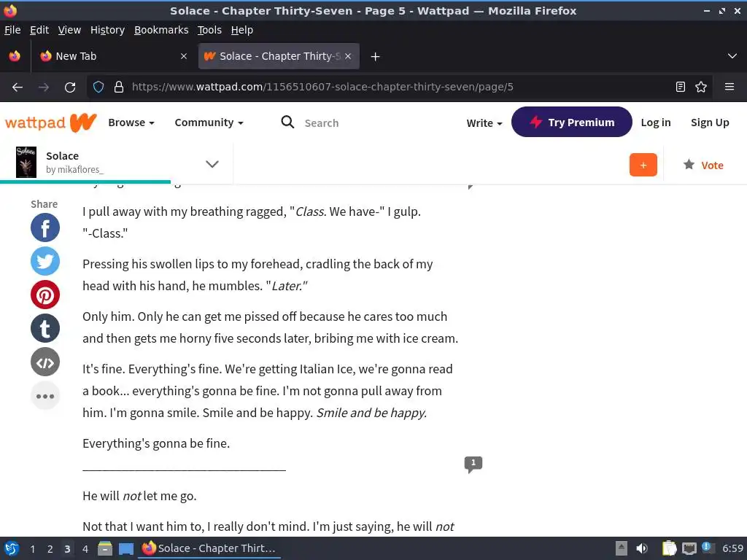Open the Tools menu
Image resolution: width=747 pixels, height=560 pixels.
coord(209,30)
